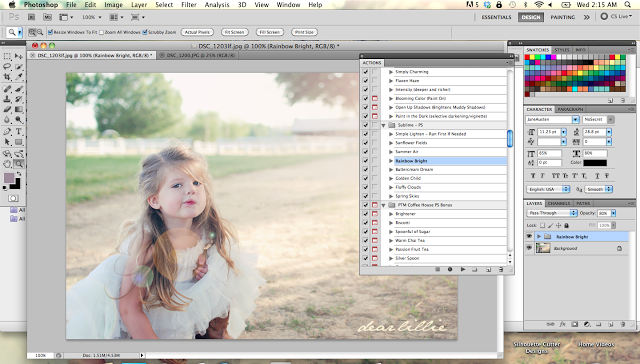Collapse the Sublime - PS action set

383,125
